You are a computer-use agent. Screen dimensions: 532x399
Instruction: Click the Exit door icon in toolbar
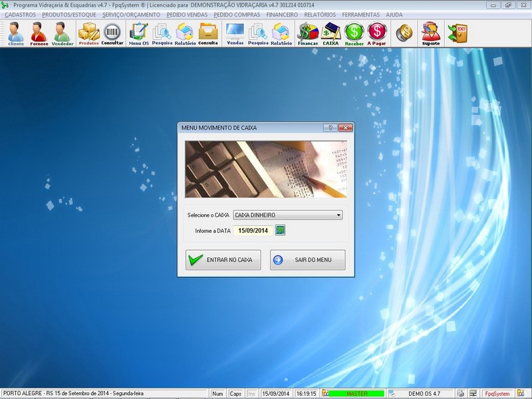pyautogui.click(x=458, y=32)
